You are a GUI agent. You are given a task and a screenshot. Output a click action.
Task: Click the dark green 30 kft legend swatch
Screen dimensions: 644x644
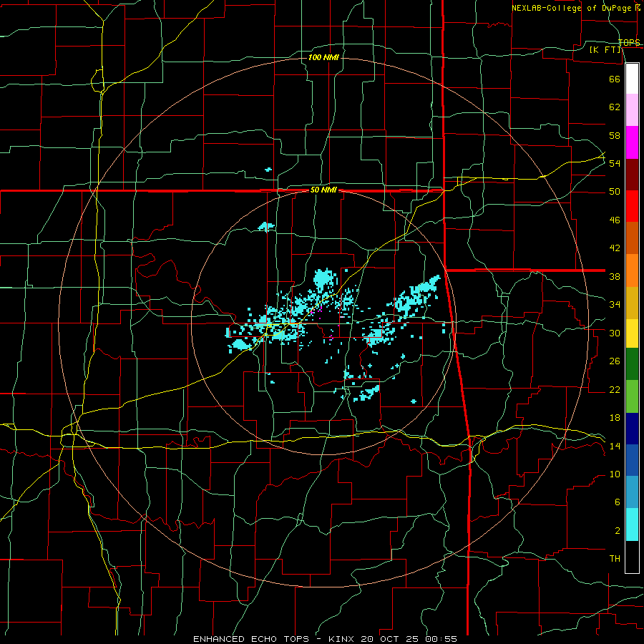[632, 364]
